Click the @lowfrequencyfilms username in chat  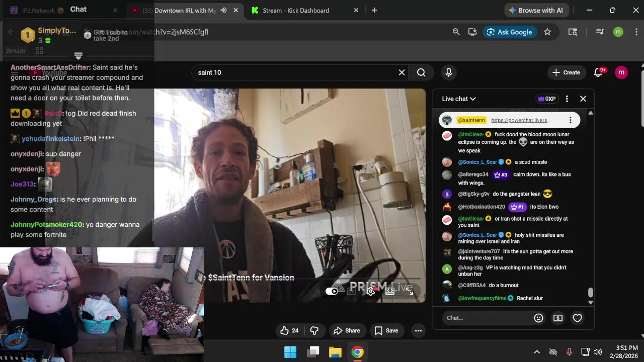pyautogui.click(x=482, y=298)
